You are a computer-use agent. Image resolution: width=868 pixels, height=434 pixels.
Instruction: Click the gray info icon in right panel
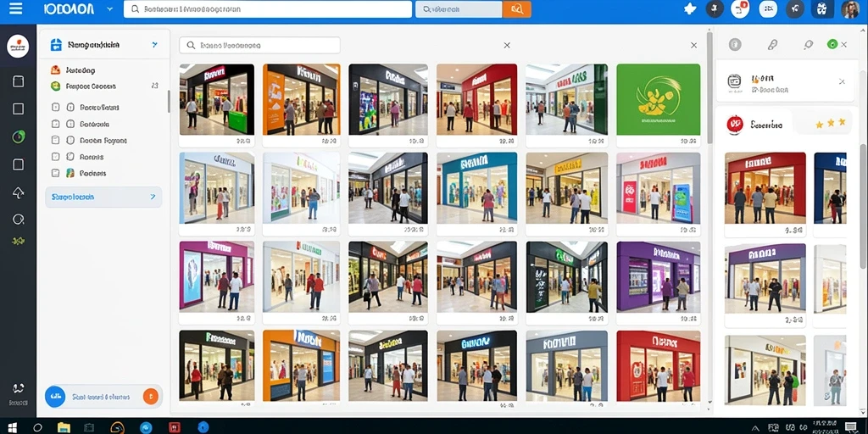(x=735, y=45)
